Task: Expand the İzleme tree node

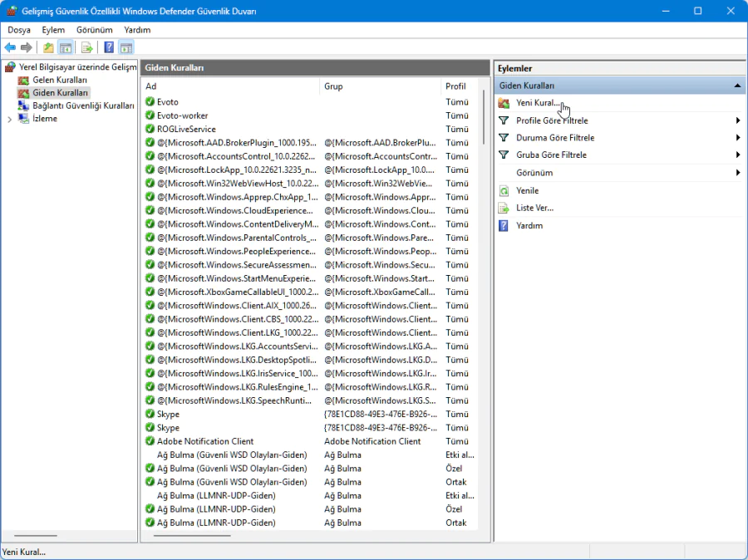Action: pyautogui.click(x=10, y=119)
